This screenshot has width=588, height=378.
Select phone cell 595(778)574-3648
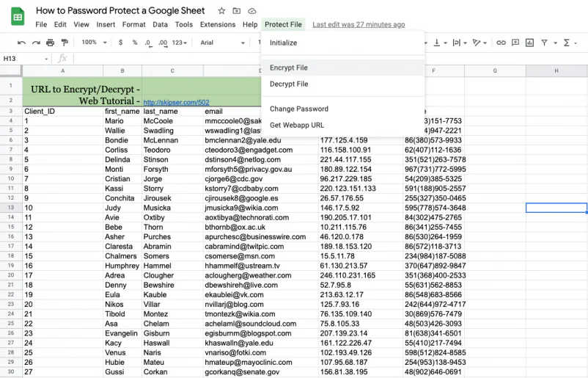[434, 208]
